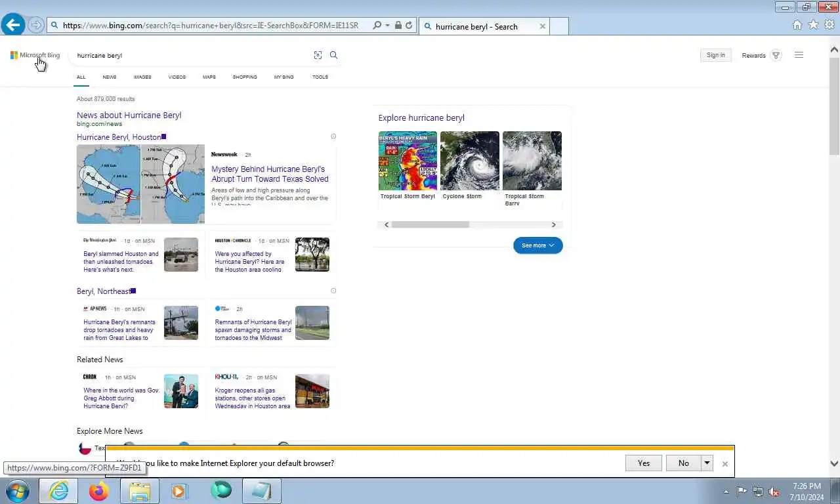Open AP News remnants drop tornadoes article
Image resolution: width=840 pixels, height=504 pixels.
tap(119, 329)
